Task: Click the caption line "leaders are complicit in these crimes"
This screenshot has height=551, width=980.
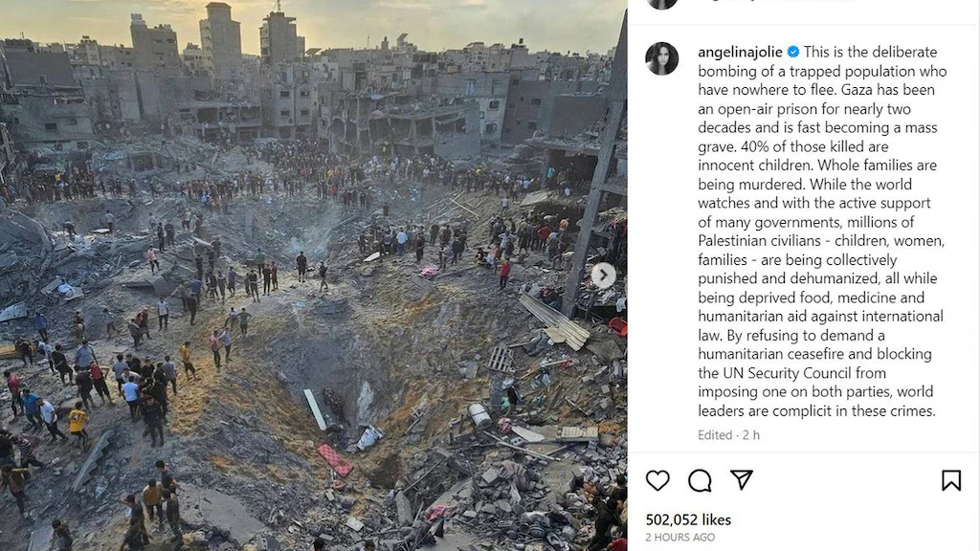Action: point(816,411)
